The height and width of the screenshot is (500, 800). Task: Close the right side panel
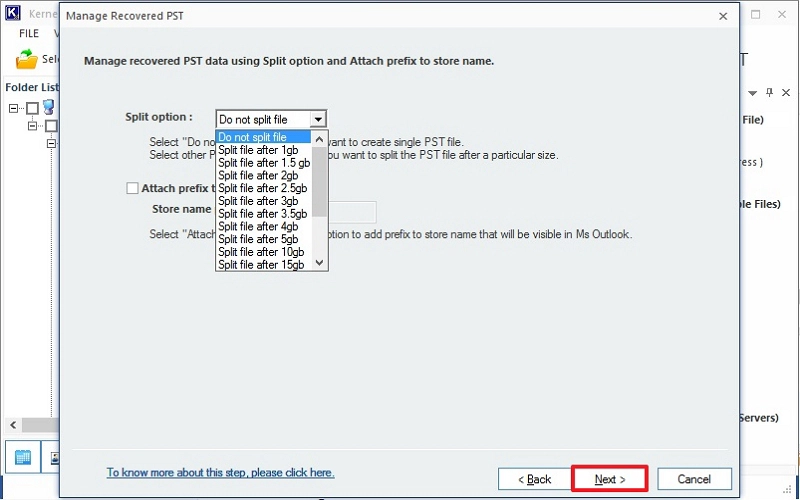pos(785,92)
